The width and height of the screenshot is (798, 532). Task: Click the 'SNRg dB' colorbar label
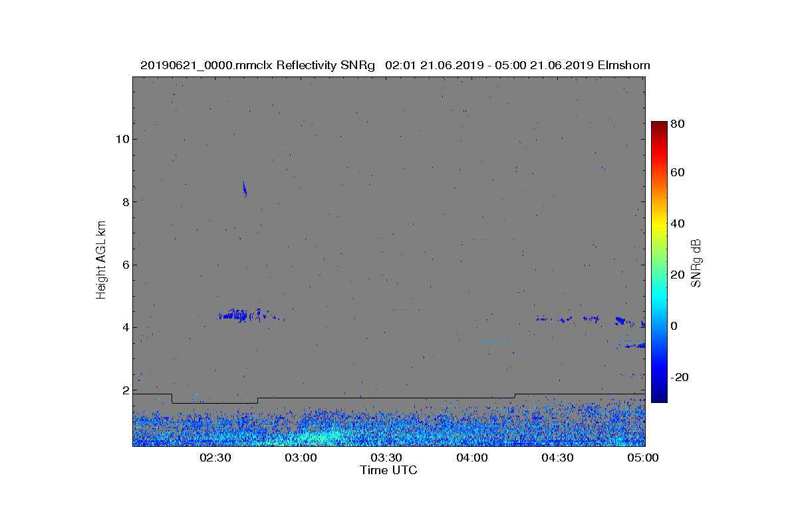coord(696,263)
